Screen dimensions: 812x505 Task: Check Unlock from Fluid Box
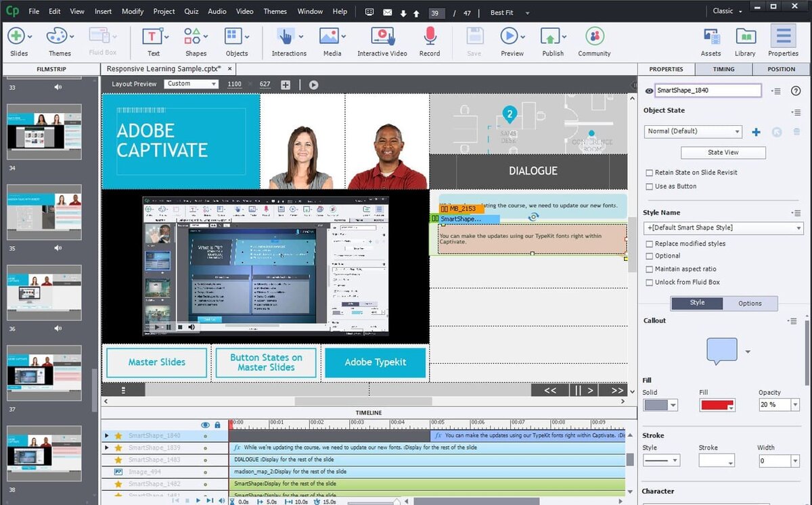coord(650,282)
